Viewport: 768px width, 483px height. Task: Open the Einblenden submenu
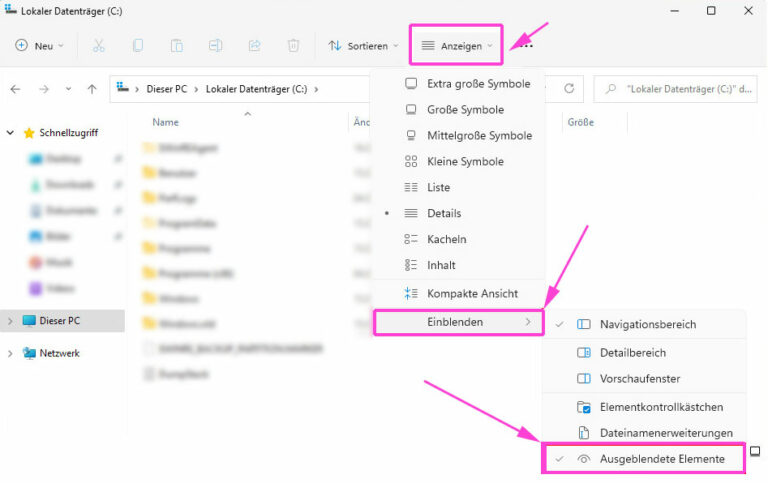(458, 322)
